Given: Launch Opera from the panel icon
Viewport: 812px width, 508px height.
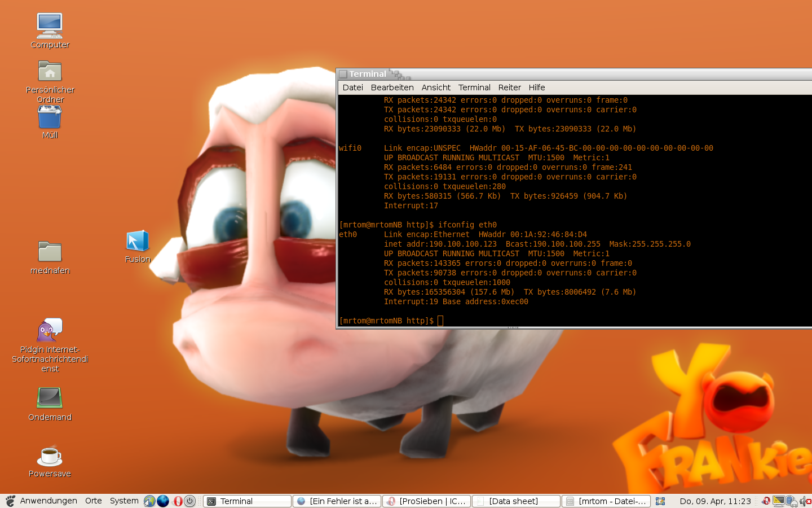Looking at the screenshot, I should [178, 501].
